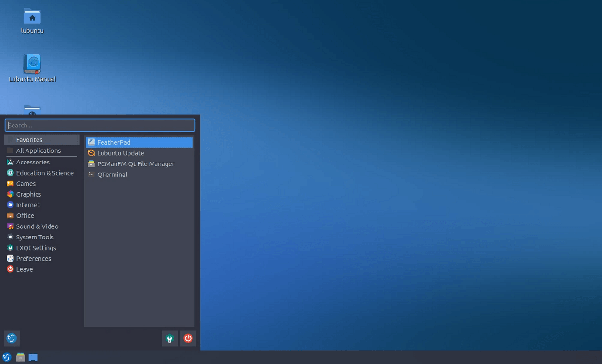
Task: Open the file manager from the taskbar
Action: coord(20,357)
